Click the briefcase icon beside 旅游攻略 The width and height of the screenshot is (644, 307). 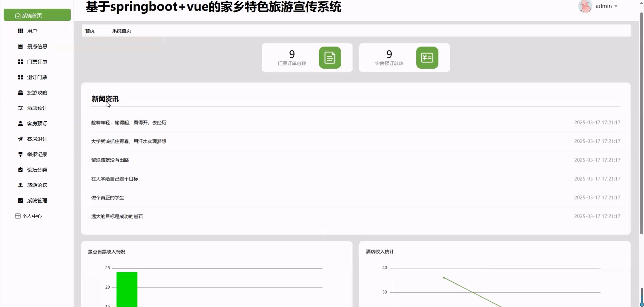(x=20, y=93)
